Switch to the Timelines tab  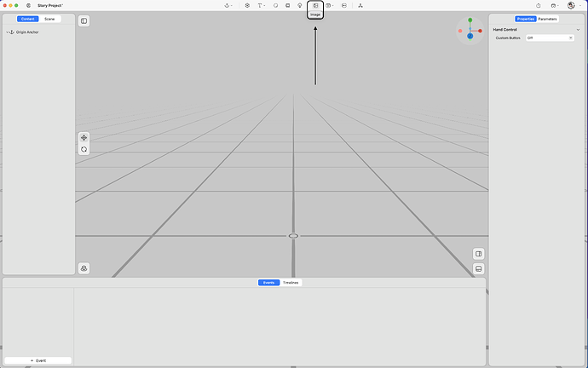[291, 282]
